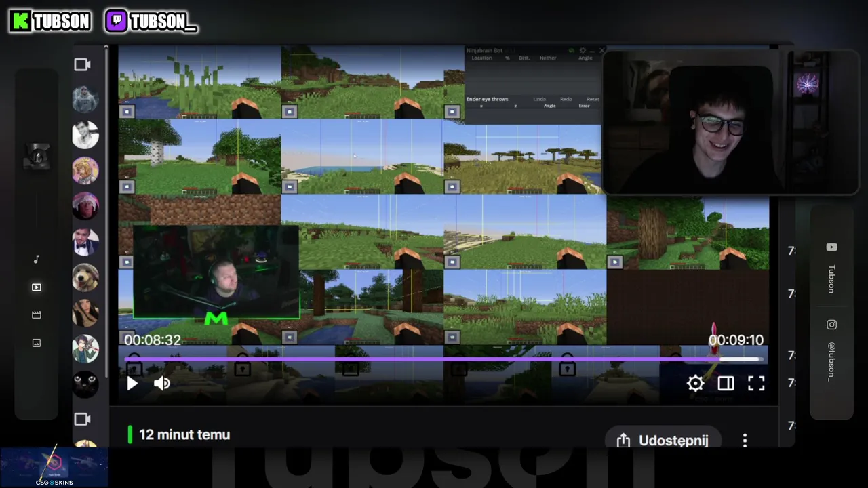Screen dimensions: 868x488
Task: Select the astronaut avatar in the channel list
Action: pos(85,100)
